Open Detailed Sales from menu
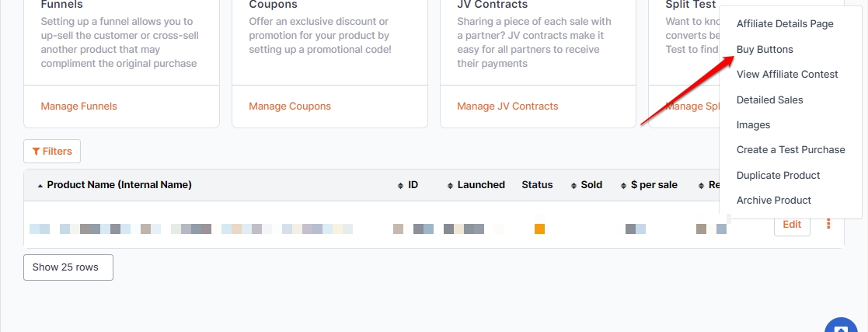This screenshot has width=868, height=332. 769,100
